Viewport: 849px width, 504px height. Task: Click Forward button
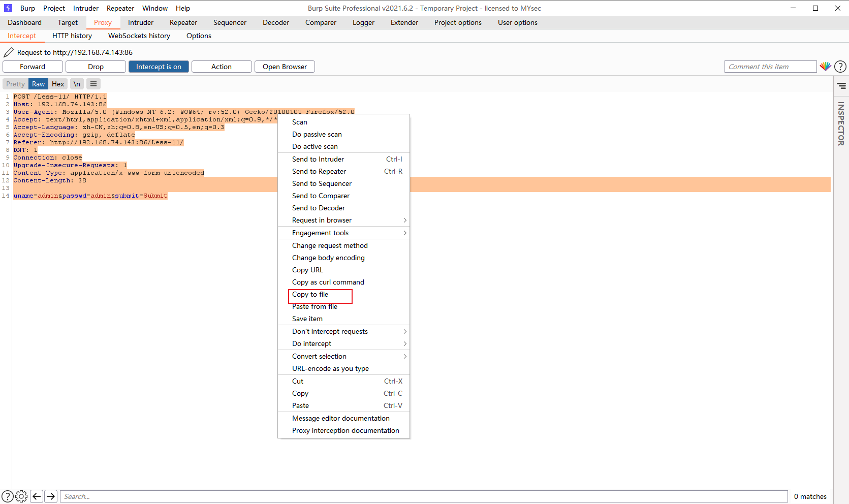(x=33, y=67)
